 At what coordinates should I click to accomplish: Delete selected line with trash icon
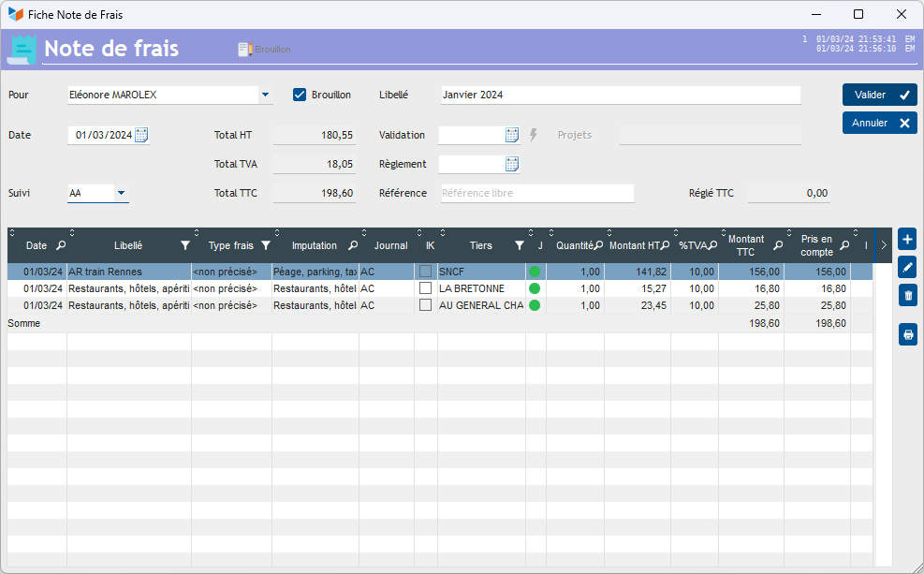pos(907,296)
